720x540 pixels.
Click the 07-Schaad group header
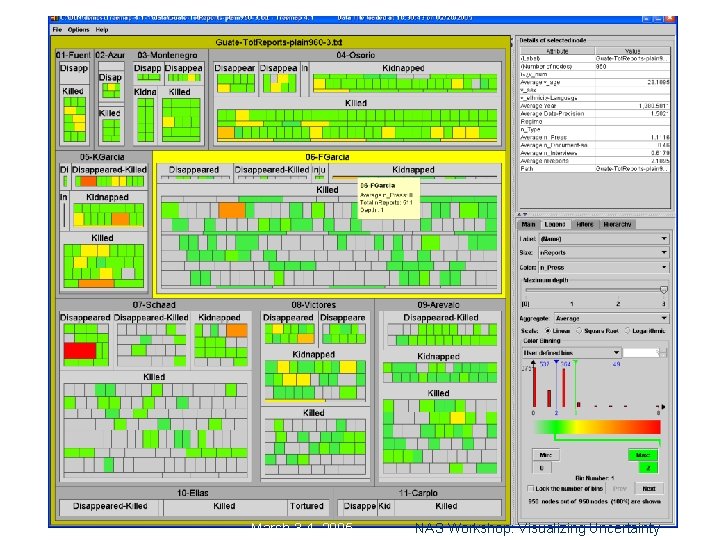tap(154, 305)
